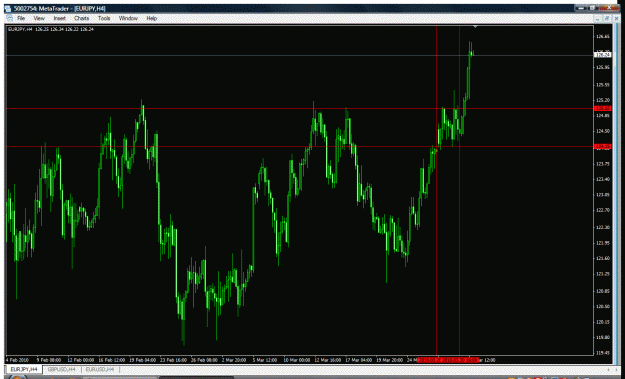Minimize the EURJPY chart child window
Image resolution: width=625 pixels, height=379 pixels.
pos(597,18)
